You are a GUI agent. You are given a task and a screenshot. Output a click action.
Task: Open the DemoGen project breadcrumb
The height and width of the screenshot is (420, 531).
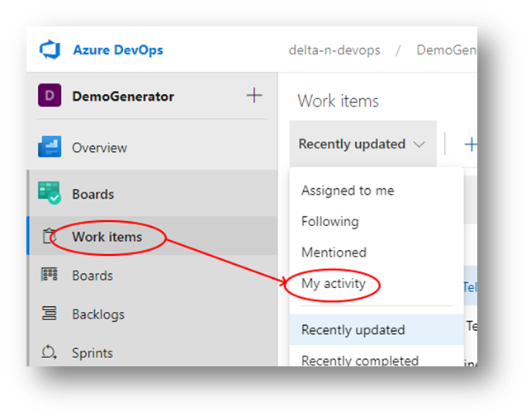(446, 50)
